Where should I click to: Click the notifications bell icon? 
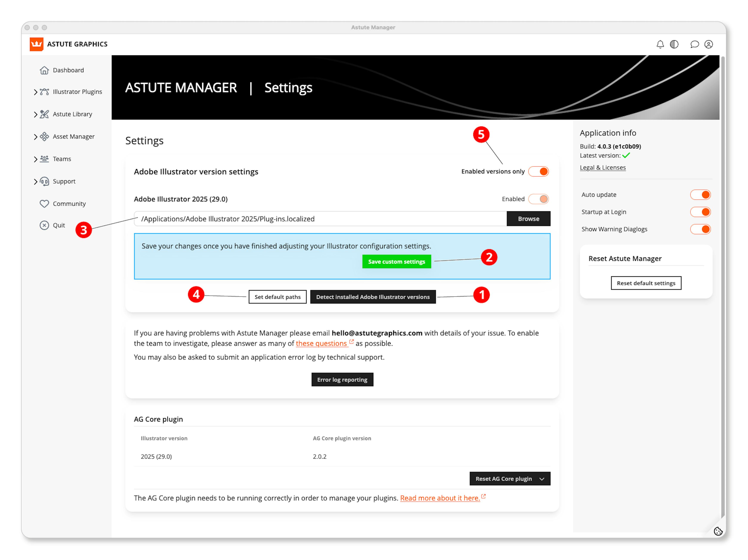660,44
